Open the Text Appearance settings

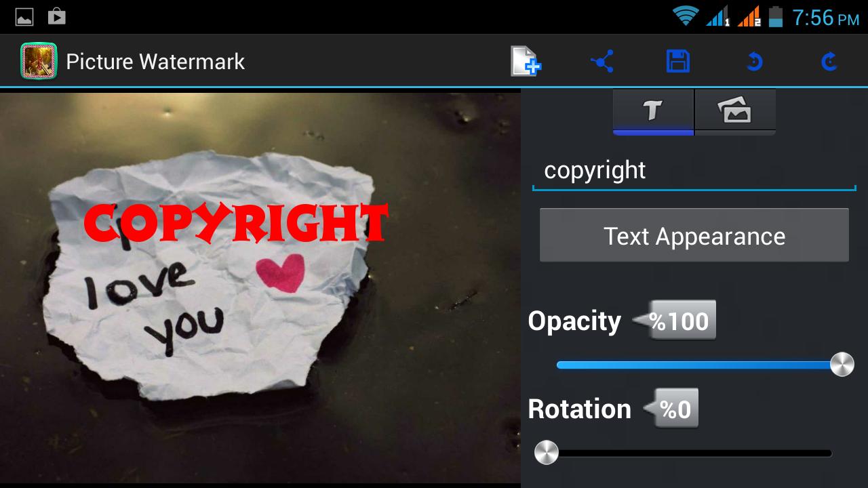(x=693, y=235)
